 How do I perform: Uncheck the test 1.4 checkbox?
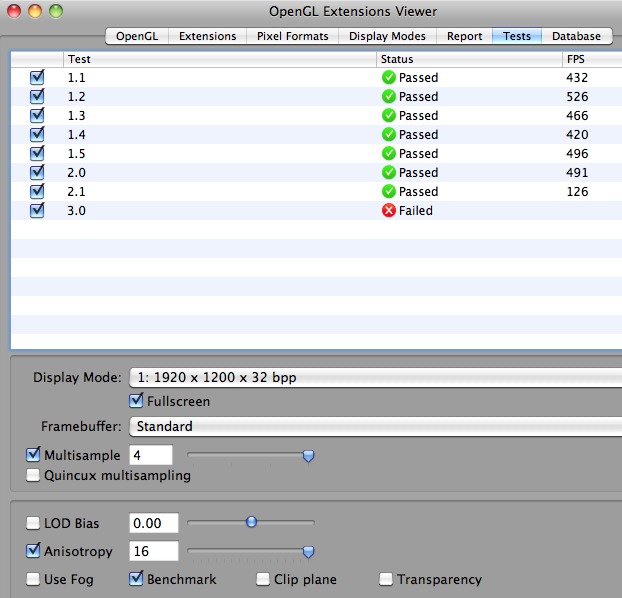click(37, 134)
